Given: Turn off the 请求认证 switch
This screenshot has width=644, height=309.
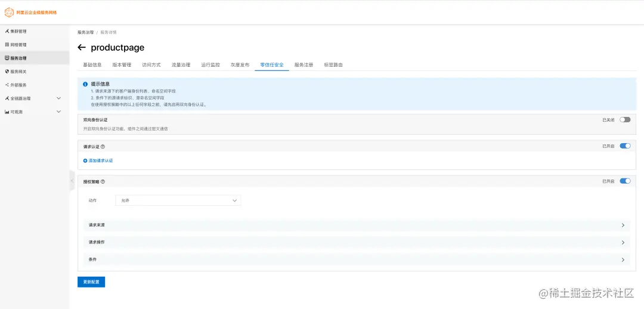Looking at the screenshot, I should [625, 146].
